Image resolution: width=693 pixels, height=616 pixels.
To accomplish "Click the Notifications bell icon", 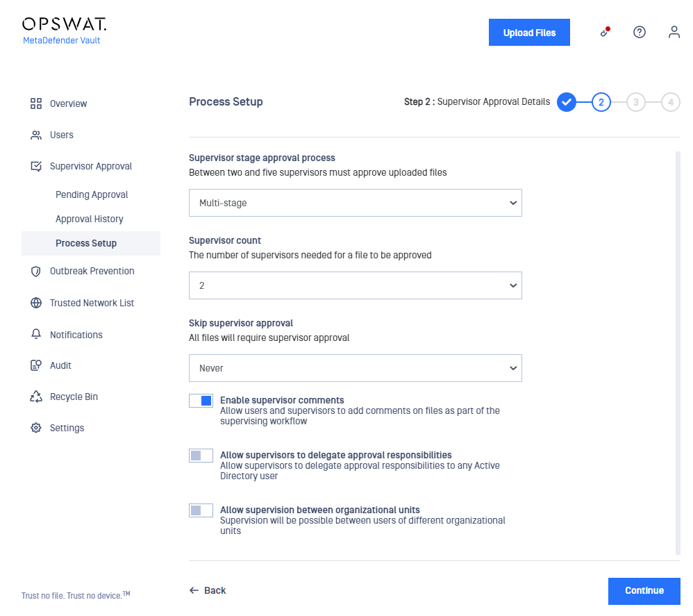I will (36, 334).
